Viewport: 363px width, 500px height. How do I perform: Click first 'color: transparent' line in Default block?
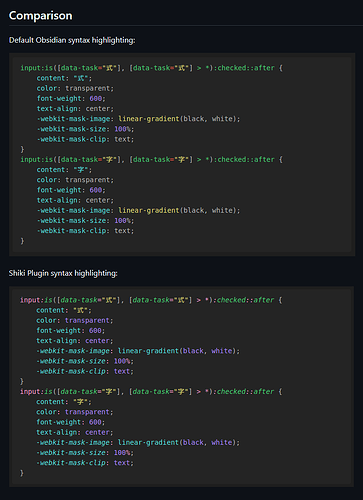pos(75,88)
